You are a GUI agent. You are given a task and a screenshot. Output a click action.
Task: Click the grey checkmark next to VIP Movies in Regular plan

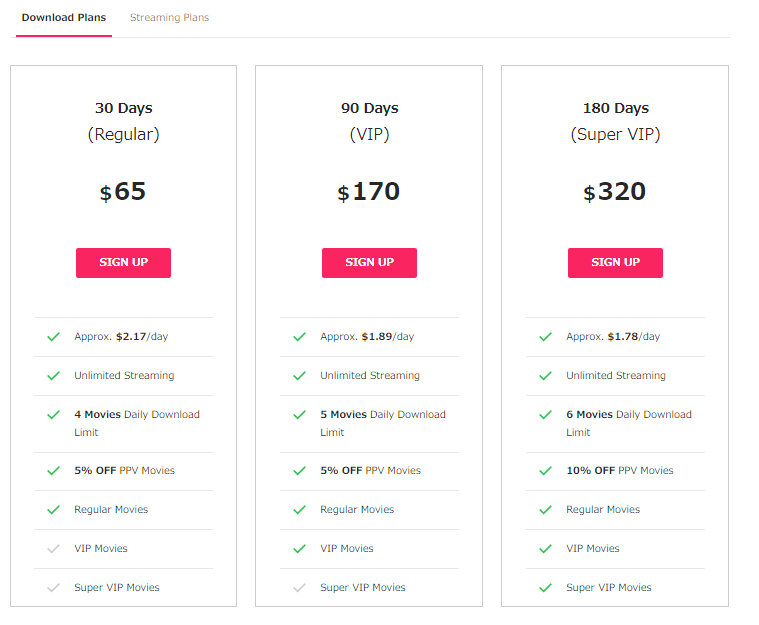(x=53, y=549)
